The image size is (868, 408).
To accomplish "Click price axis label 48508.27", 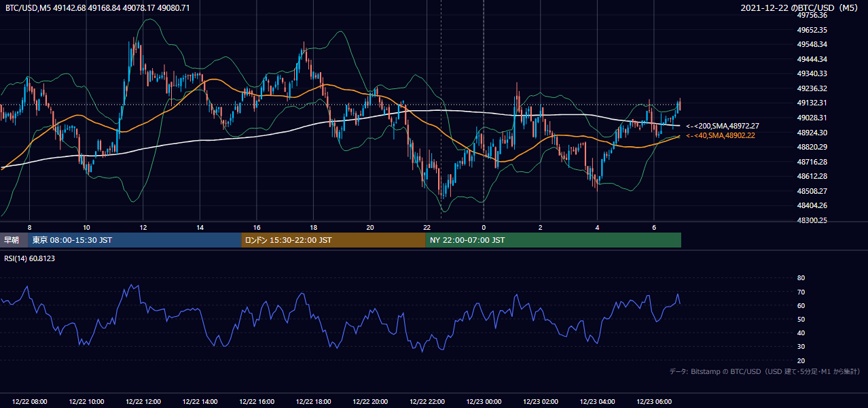I will coord(812,191).
